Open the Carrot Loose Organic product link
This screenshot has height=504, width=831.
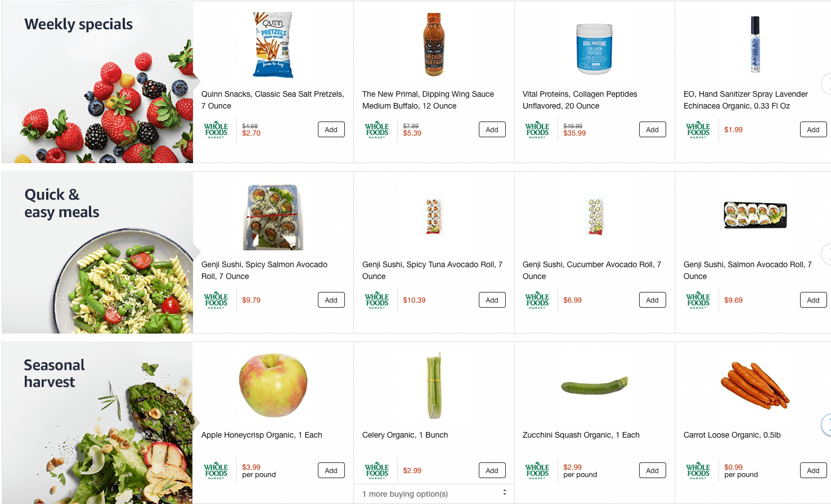coord(731,435)
